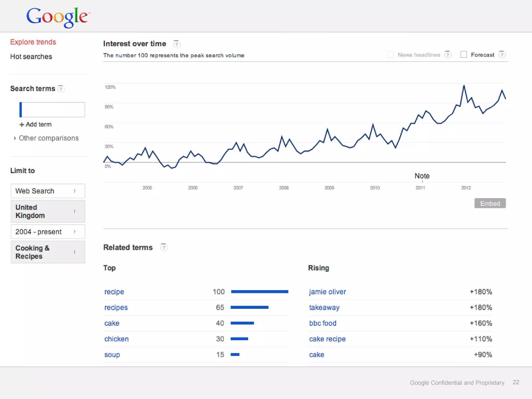Click the 2012 peak on the chart line

(464, 86)
